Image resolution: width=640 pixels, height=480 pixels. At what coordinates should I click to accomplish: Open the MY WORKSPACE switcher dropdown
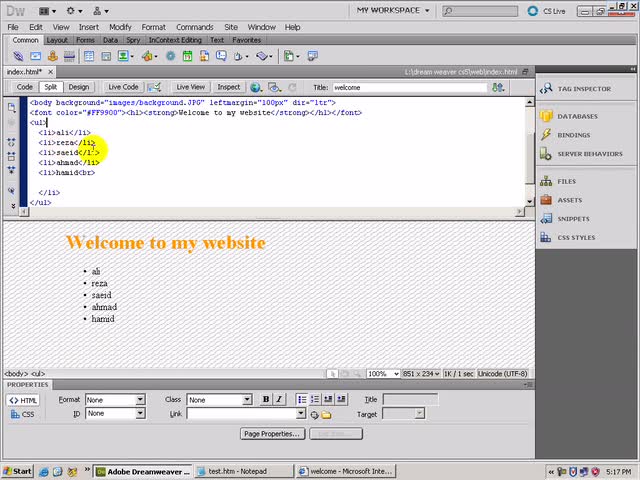click(393, 11)
